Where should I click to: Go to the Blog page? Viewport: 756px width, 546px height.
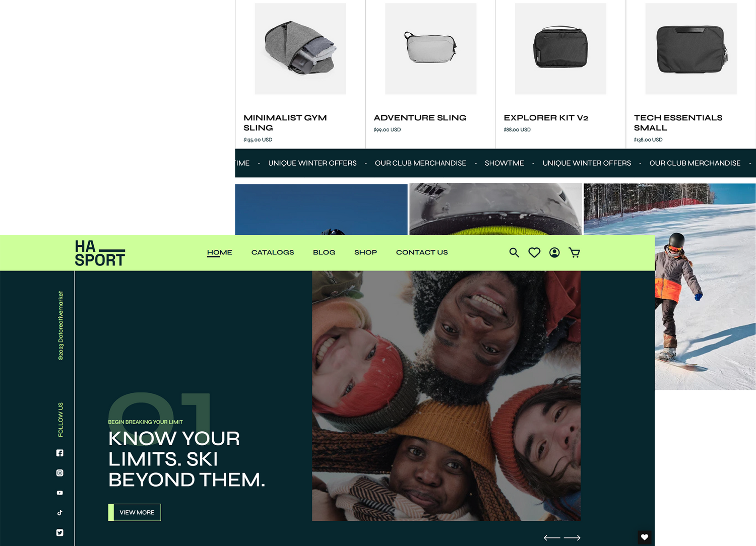pos(324,252)
